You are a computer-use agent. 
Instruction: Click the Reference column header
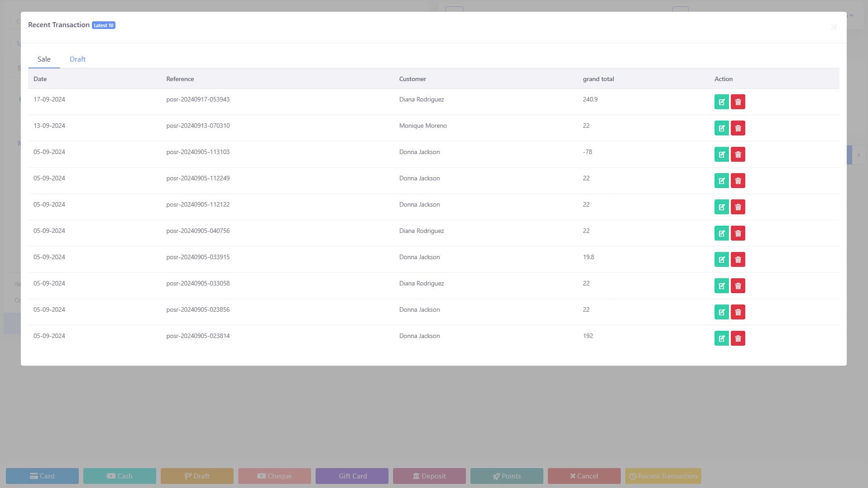[180, 79]
